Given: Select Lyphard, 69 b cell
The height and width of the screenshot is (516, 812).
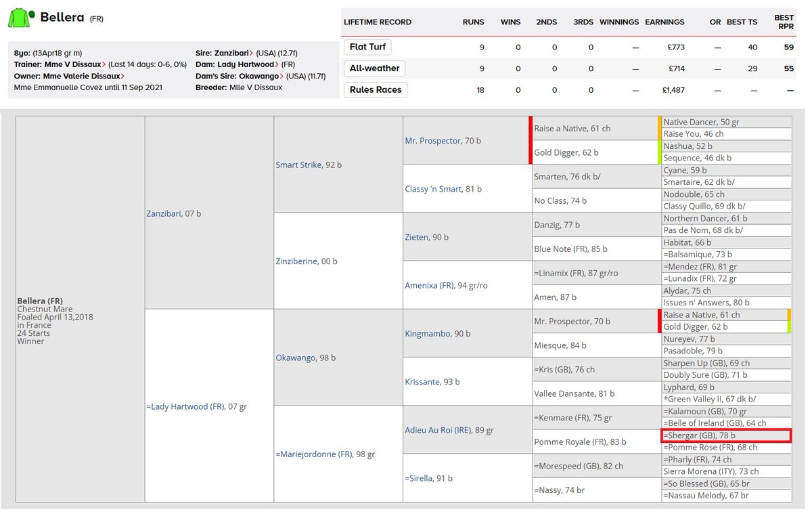Looking at the screenshot, I should (727, 387).
